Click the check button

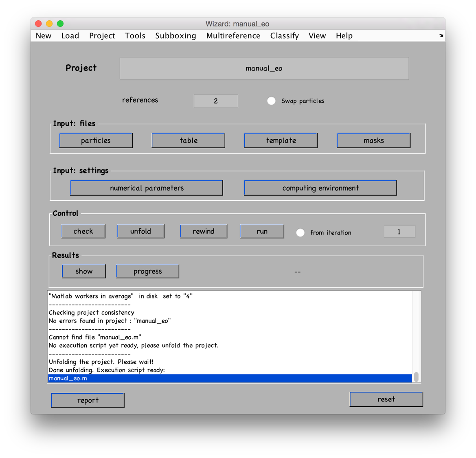tap(83, 231)
